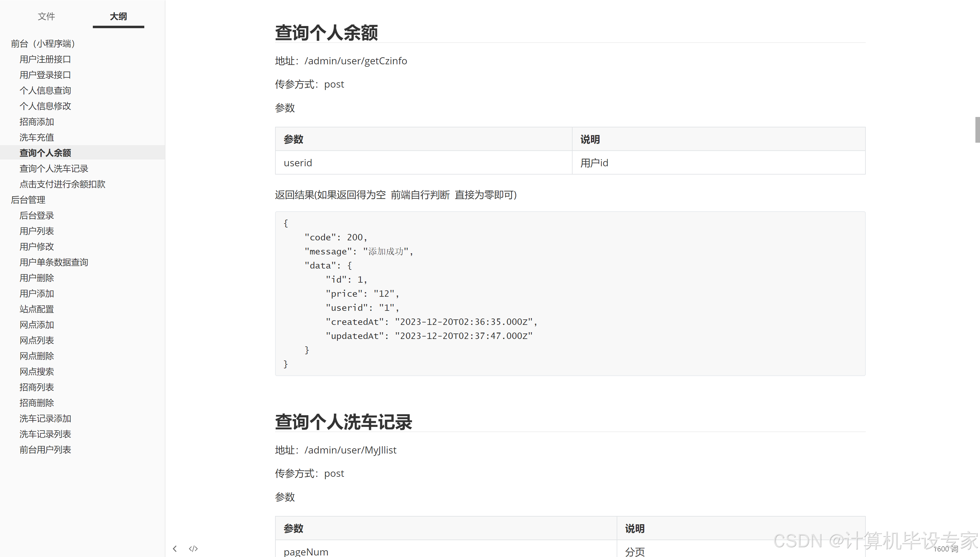Open 前台（小程序端）outline section
Viewport: 980px width, 557px height.
pyautogui.click(x=43, y=43)
